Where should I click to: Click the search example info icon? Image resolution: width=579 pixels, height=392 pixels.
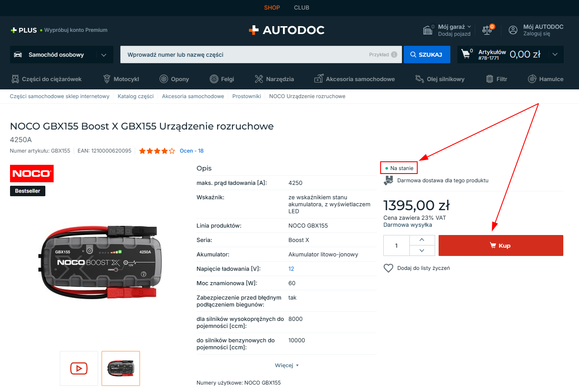tap(394, 55)
